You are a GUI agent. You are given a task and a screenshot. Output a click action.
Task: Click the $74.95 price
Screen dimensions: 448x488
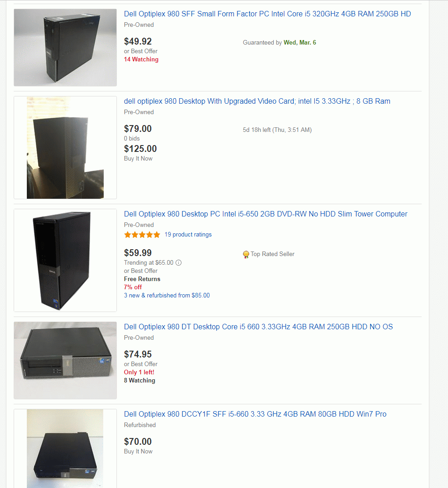(138, 354)
